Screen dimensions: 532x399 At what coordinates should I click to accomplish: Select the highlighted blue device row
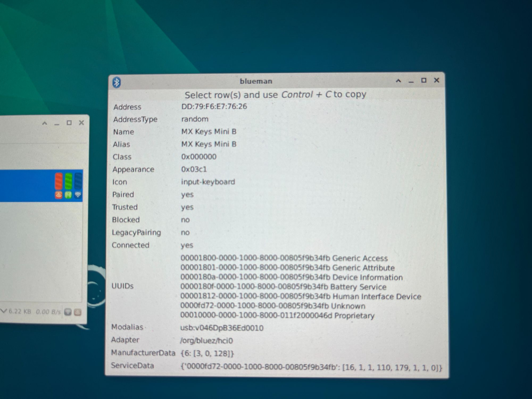point(41,186)
